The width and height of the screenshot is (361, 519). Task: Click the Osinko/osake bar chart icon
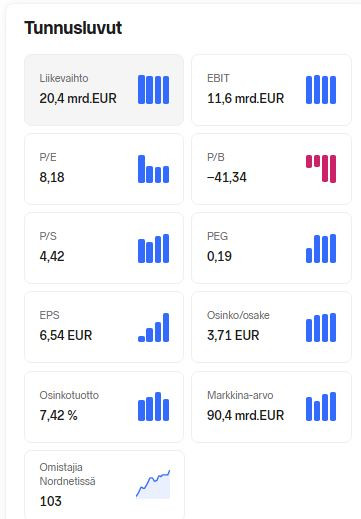(x=321, y=327)
